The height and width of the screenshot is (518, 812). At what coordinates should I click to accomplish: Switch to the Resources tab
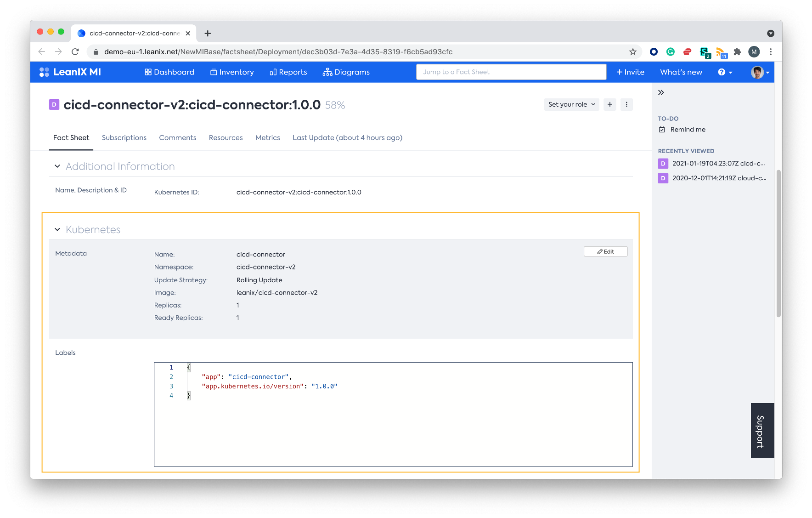pyautogui.click(x=226, y=138)
